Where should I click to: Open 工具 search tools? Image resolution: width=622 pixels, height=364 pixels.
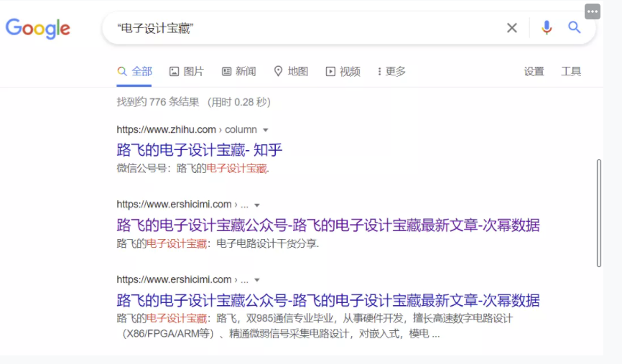(x=571, y=71)
